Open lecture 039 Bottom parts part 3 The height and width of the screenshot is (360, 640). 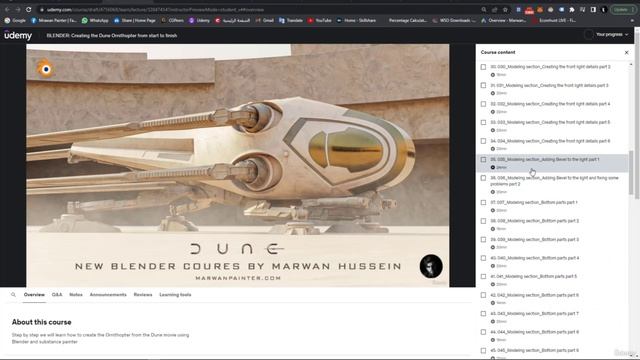coord(552,243)
